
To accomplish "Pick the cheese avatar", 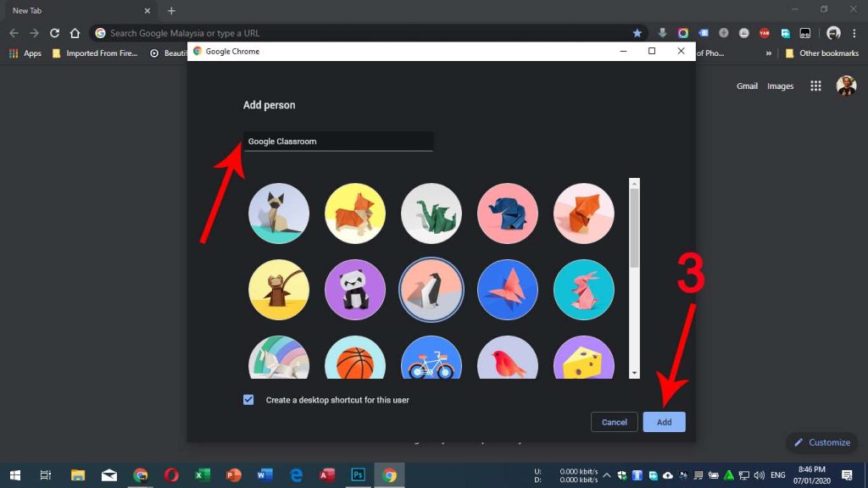I will pyautogui.click(x=583, y=358).
